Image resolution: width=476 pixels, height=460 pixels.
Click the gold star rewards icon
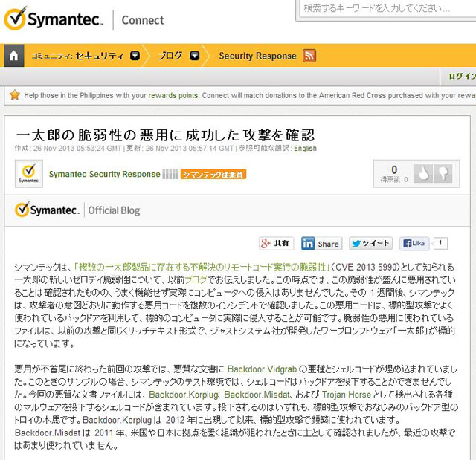click(x=14, y=95)
